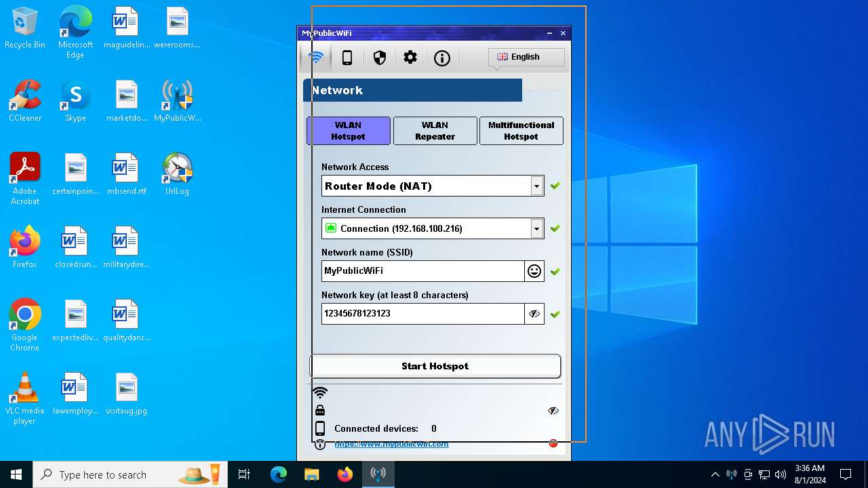This screenshot has height=488, width=868.
Task: Select the WLAN Hotspot mode
Action: [349, 131]
